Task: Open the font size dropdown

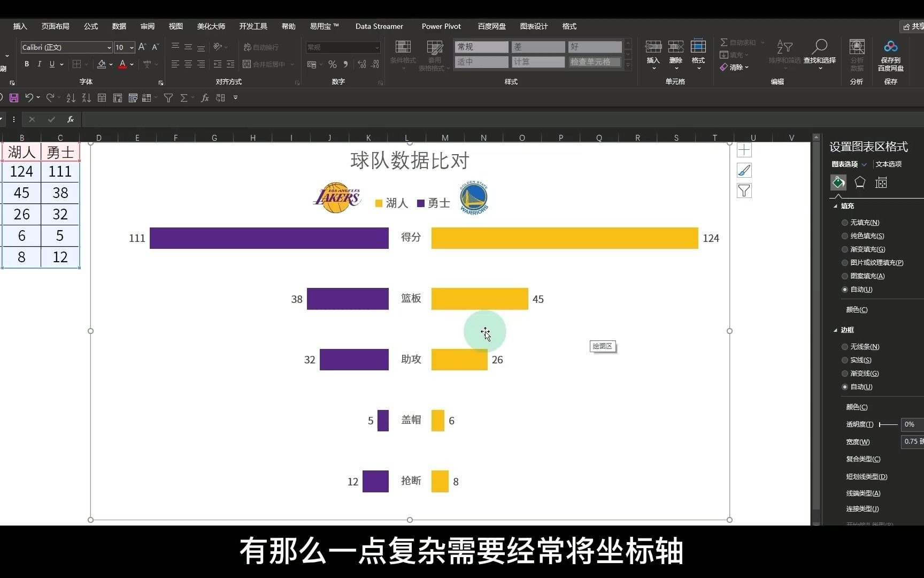Action: [130, 47]
